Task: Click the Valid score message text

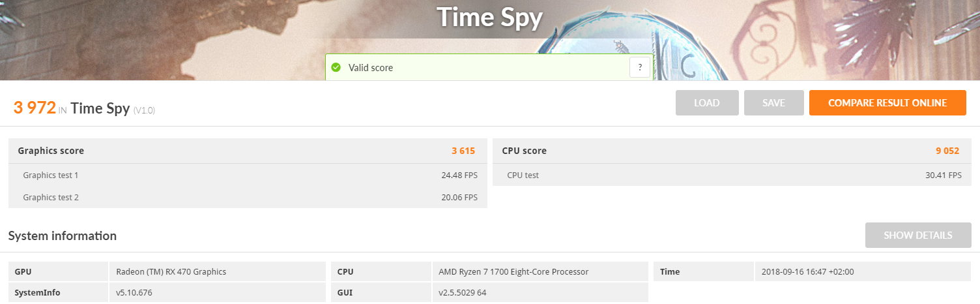Action: pos(371,68)
